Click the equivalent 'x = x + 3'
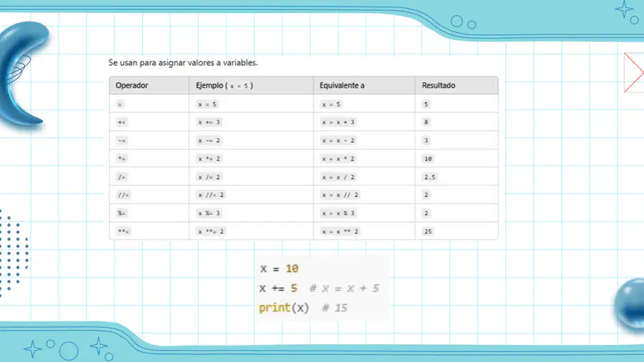 [x=338, y=122]
